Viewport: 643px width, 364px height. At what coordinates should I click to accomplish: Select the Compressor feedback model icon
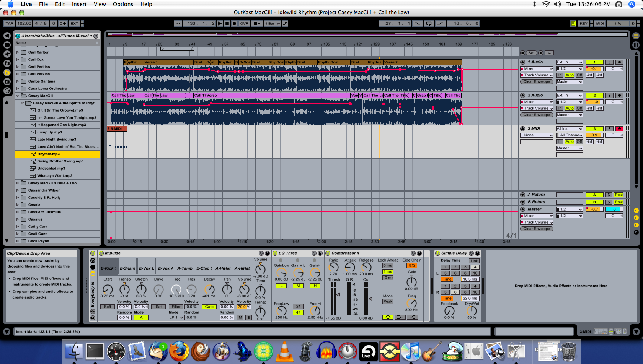tap(412, 317)
